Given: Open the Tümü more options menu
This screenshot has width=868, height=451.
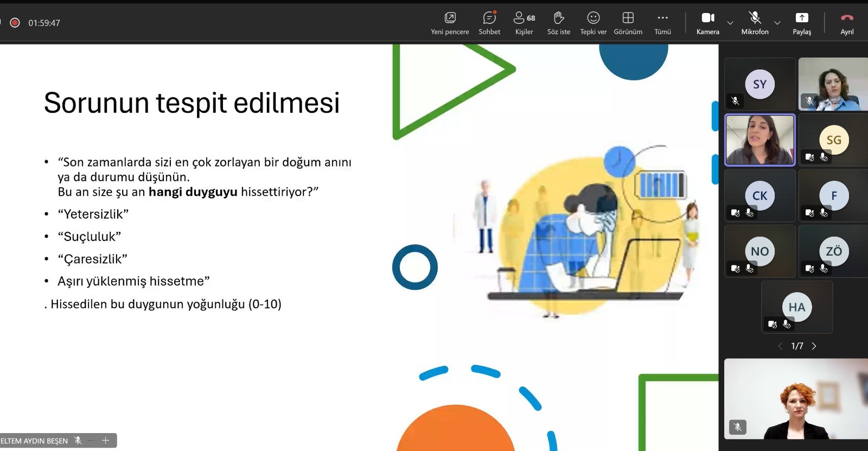Looking at the screenshot, I should [662, 23].
